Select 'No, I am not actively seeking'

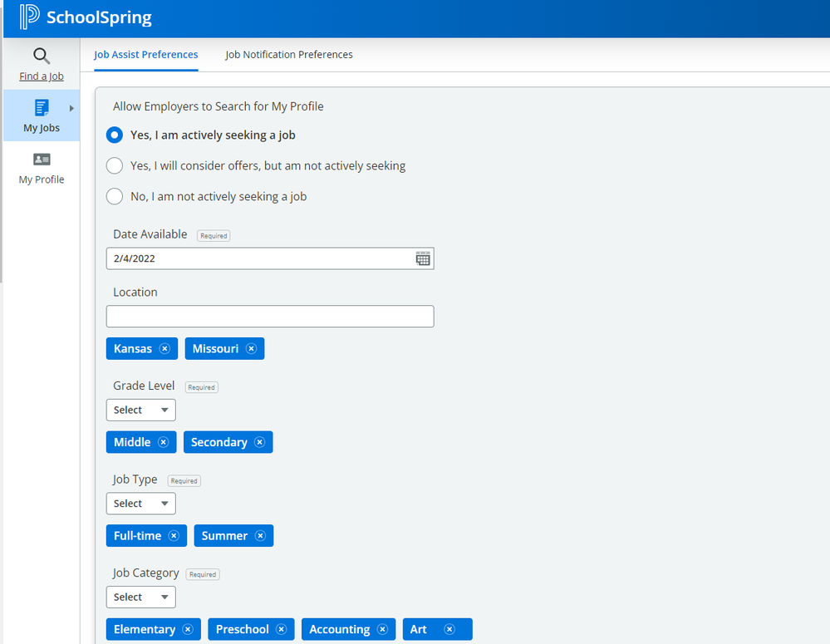(115, 197)
